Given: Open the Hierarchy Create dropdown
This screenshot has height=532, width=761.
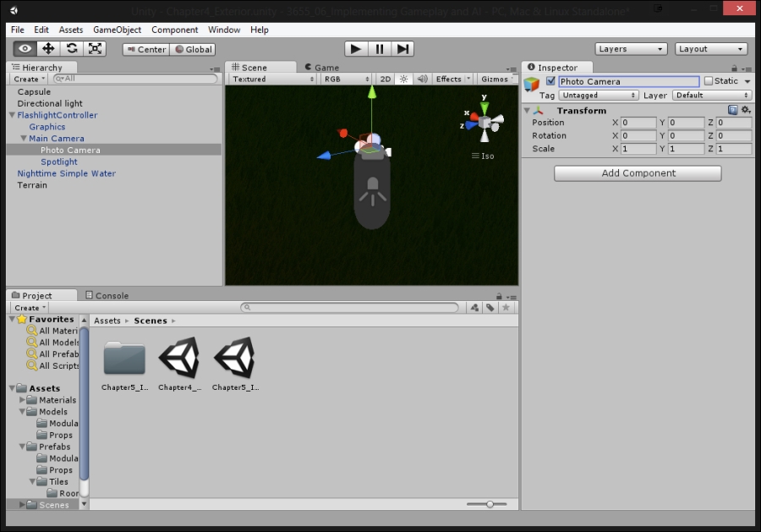Looking at the screenshot, I should (29, 80).
